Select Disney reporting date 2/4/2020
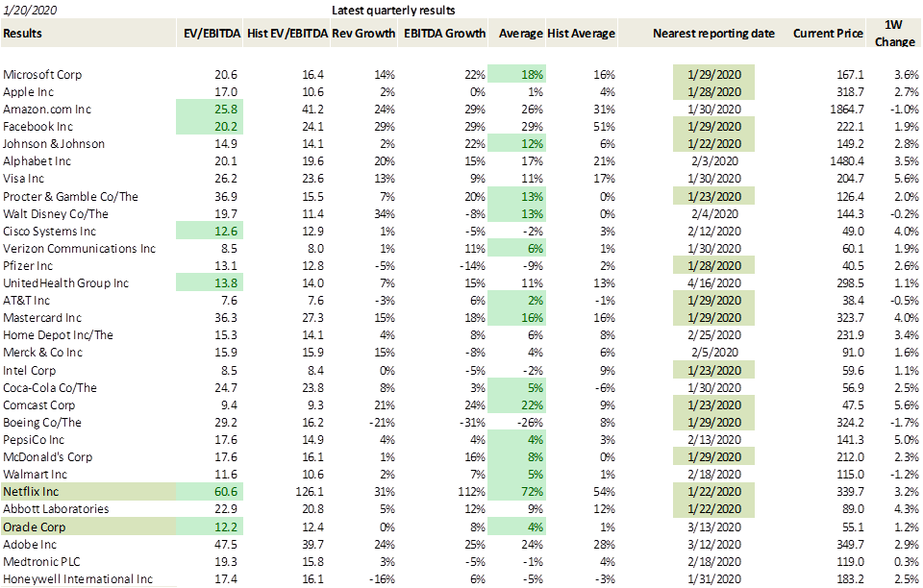Screen dimensions: 923x588 point(713,214)
